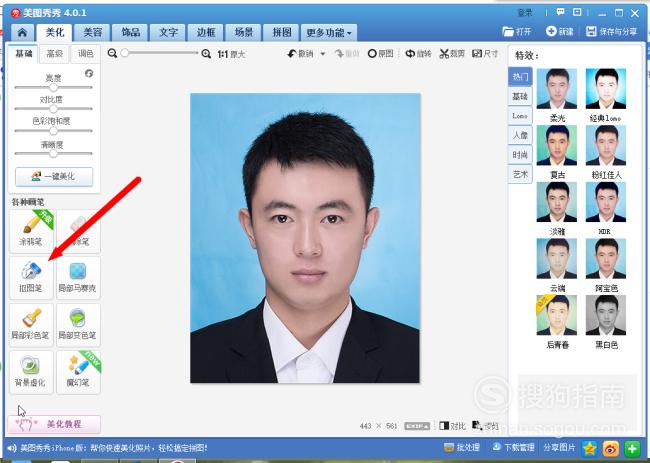This screenshot has width=650, height=463.
Task: Select the 局部变色笔 tool
Action: pos(78,325)
